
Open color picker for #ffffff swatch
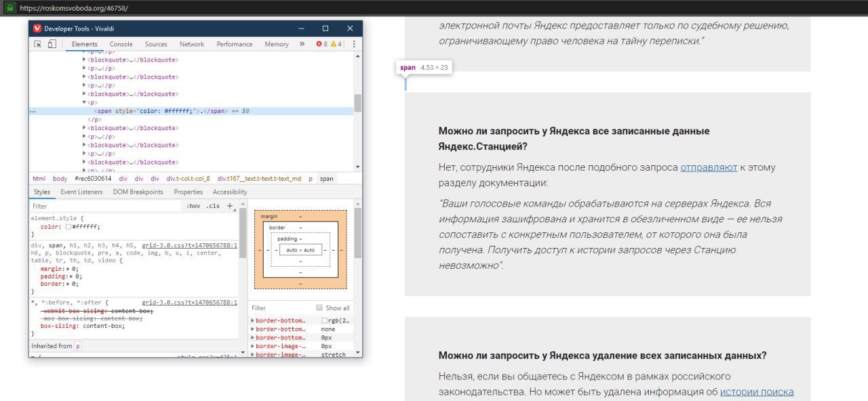pos(68,227)
